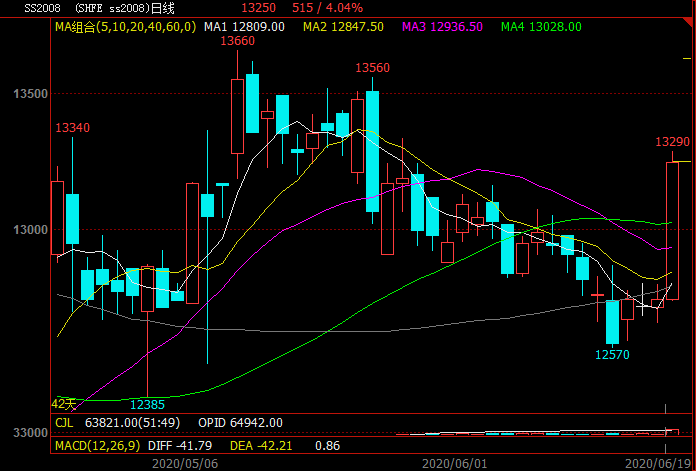The height and width of the screenshot is (471, 696).
Task: Click the OPID 64942.00 open interest label
Action: point(240,423)
